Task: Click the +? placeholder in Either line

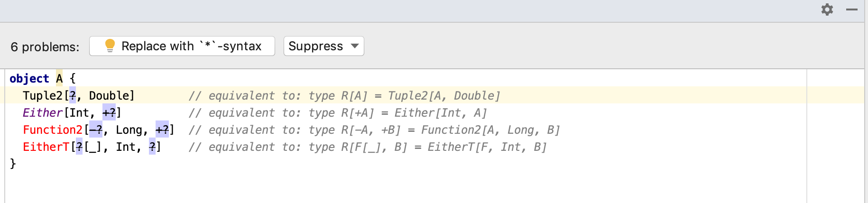Action: point(109,113)
